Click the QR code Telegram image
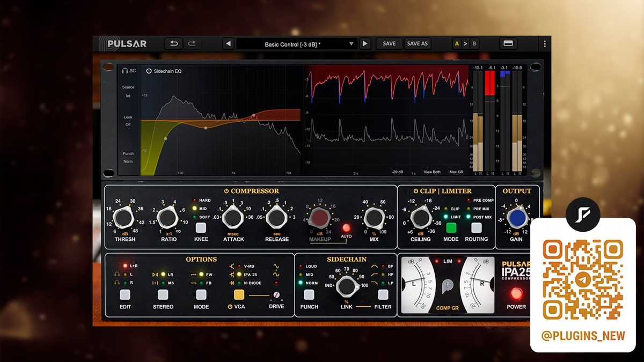This screenshot has width=644, height=362. (x=583, y=279)
